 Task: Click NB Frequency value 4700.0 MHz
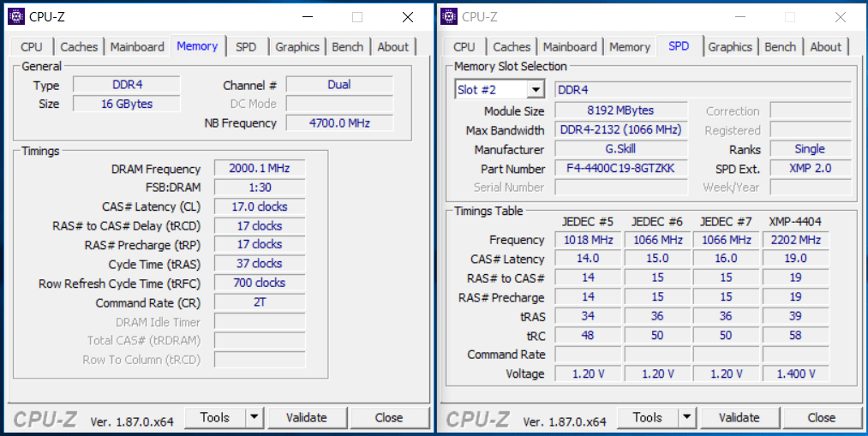(339, 122)
